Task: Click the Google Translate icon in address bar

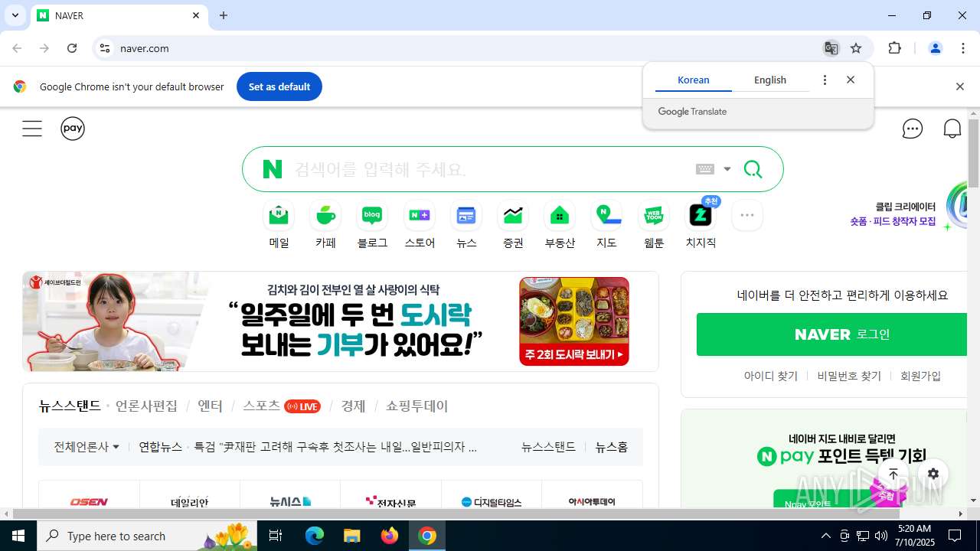Action: coord(831,48)
